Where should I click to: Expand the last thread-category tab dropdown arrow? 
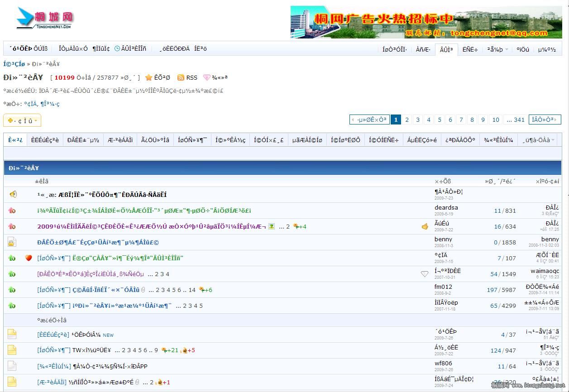click(553, 140)
